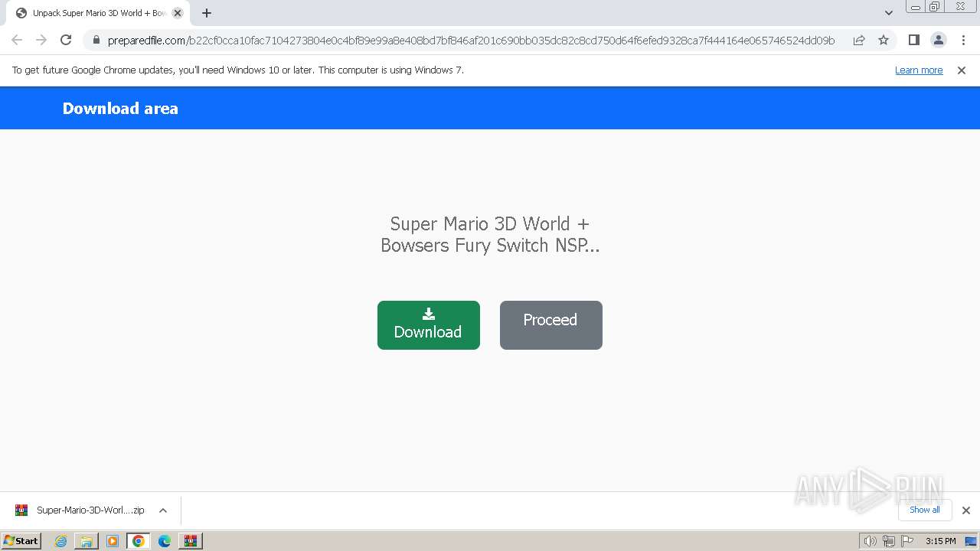This screenshot has height=551, width=980.
Task: Click the forward navigation arrow
Action: (x=41, y=40)
